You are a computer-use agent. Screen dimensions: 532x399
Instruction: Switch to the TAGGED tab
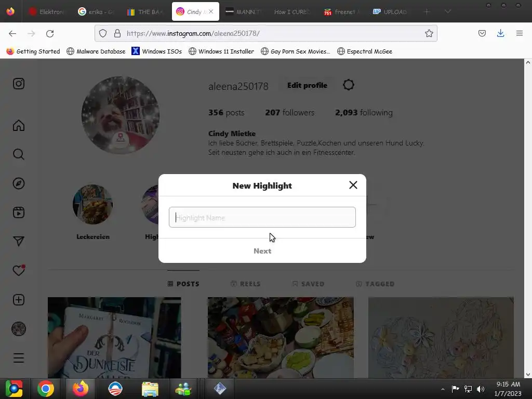(x=375, y=284)
